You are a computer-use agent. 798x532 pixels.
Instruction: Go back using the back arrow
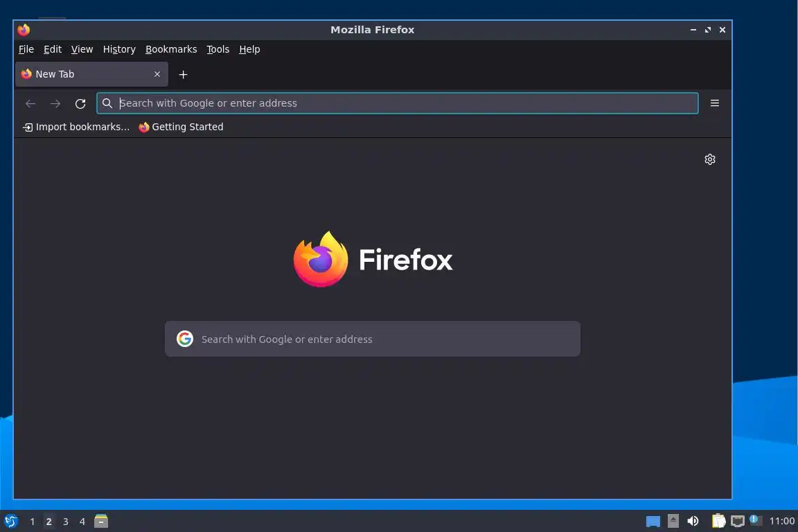pos(30,104)
